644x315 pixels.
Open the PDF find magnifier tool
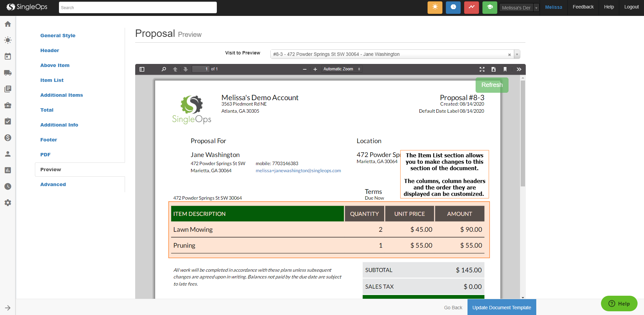pyautogui.click(x=164, y=69)
